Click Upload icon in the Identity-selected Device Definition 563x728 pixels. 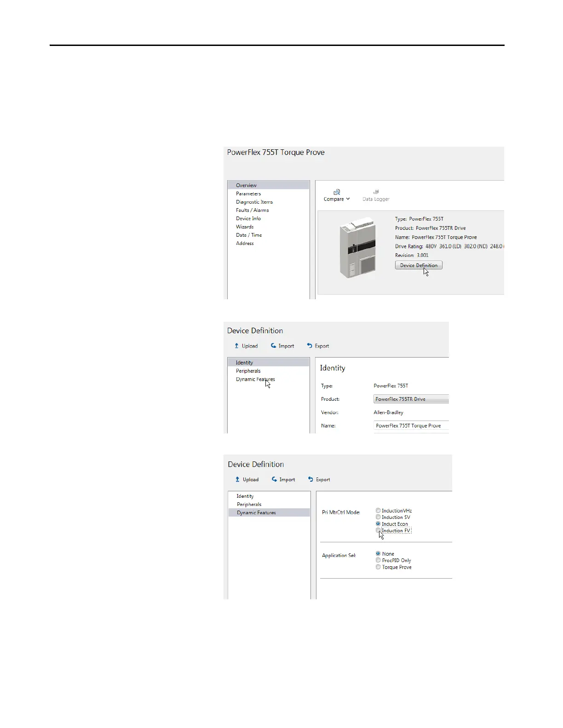pos(236,346)
